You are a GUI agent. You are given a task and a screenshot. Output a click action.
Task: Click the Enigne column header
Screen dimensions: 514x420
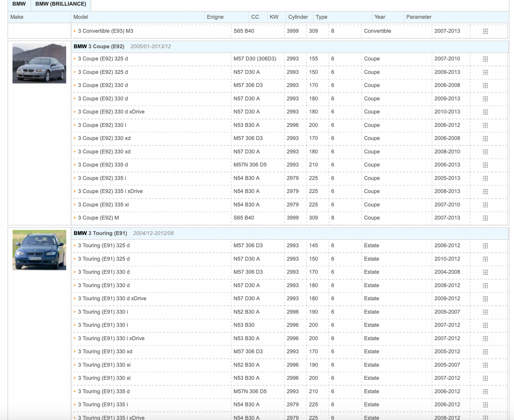point(215,17)
